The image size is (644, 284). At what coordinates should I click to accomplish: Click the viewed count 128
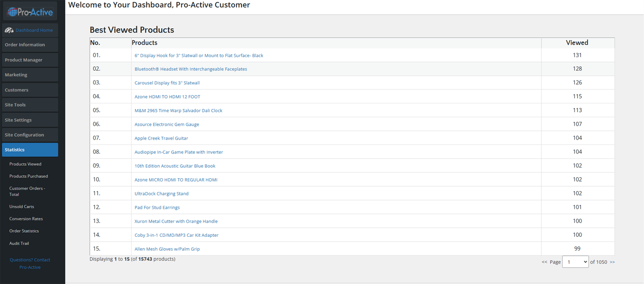tap(577, 69)
